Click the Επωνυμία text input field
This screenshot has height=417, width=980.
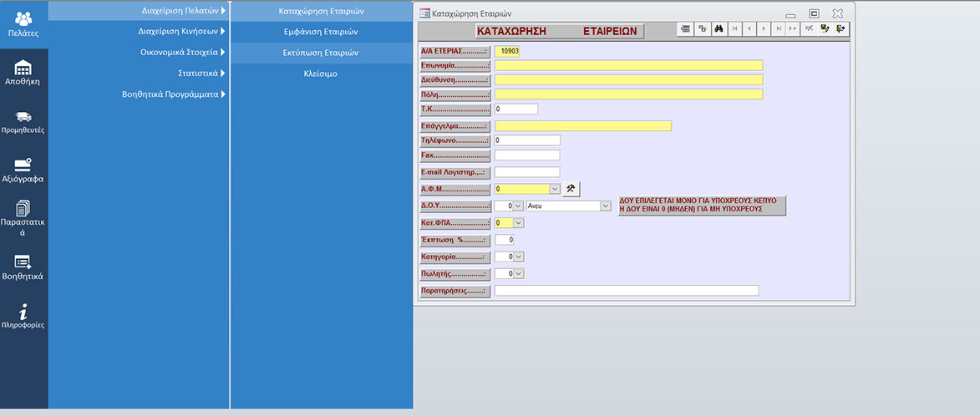[x=628, y=65]
